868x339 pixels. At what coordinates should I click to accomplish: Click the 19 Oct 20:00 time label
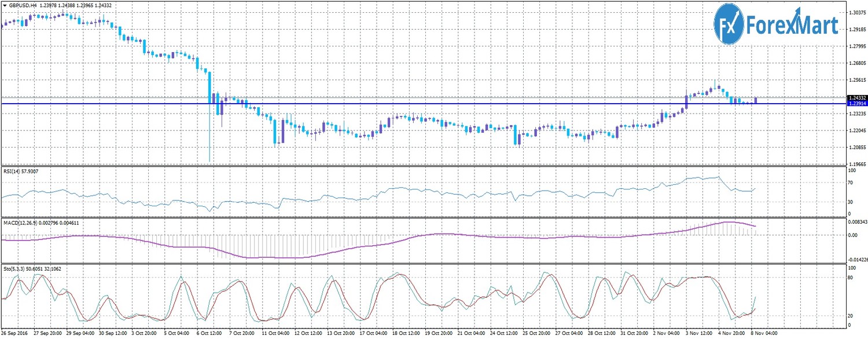(x=437, y=334)
